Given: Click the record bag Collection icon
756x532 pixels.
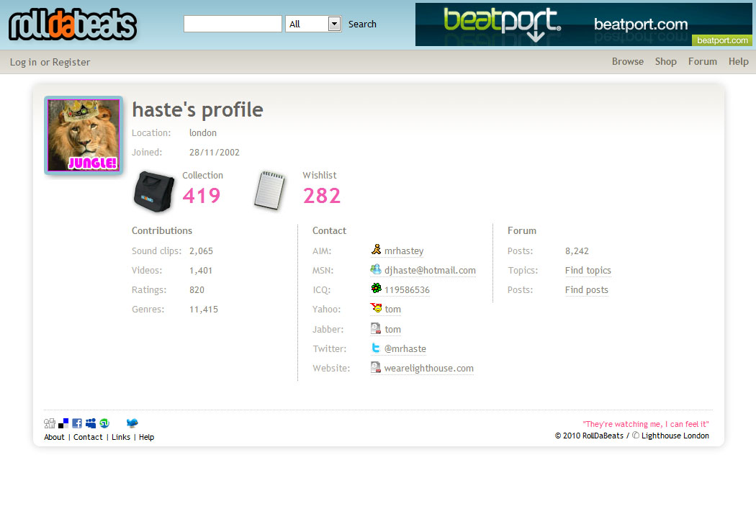Looking at the screenshot, I should coord(154,192).
